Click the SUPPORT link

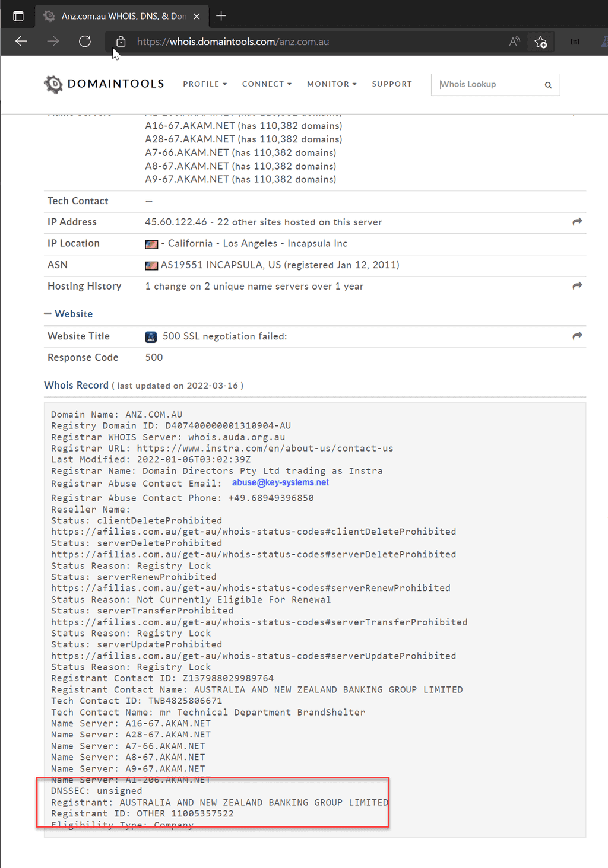tap(392, 84)
